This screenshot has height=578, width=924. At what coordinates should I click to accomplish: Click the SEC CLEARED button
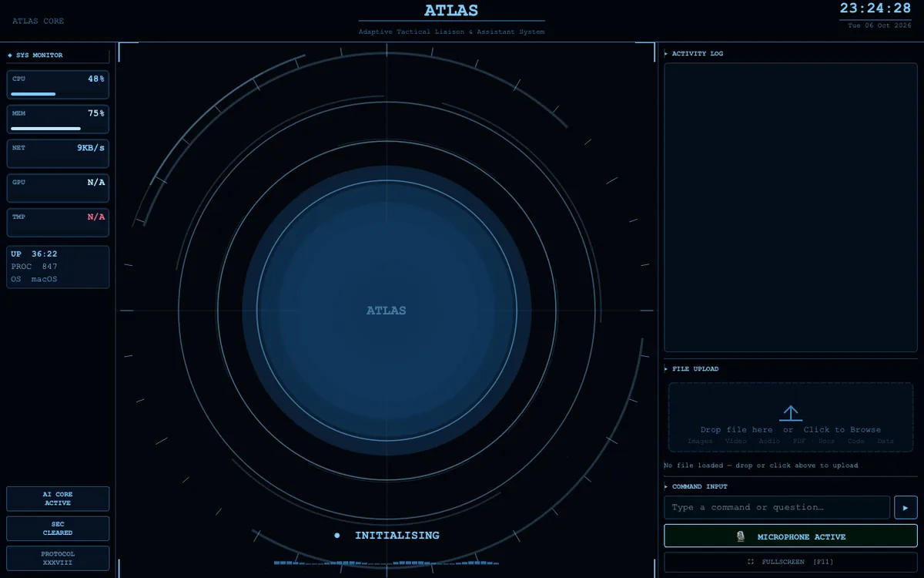click(x=58, y=529)
